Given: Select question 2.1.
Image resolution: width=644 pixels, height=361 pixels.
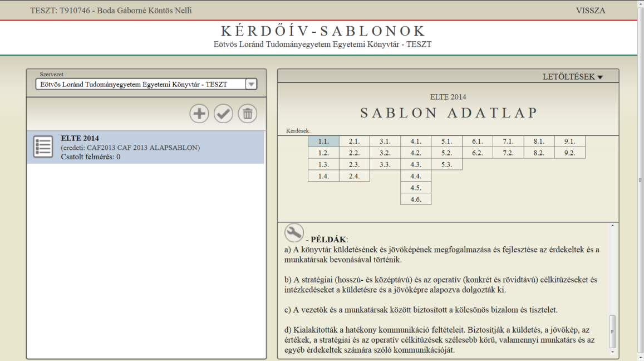Looking at the screenshot, I should (355, 142).
